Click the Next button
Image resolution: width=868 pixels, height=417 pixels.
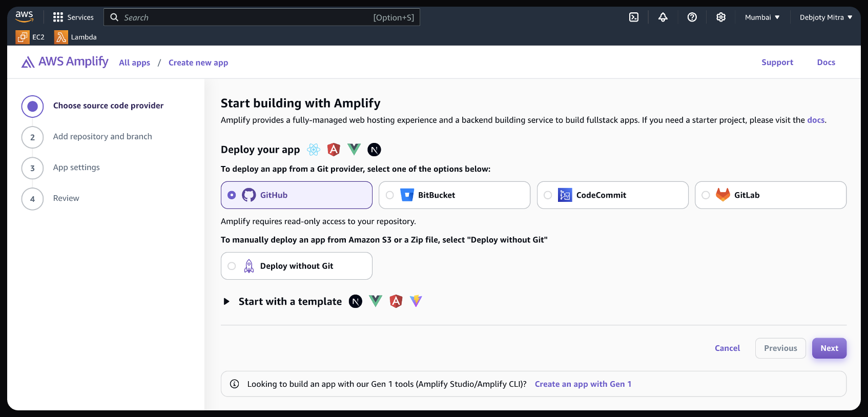(829, 348)
